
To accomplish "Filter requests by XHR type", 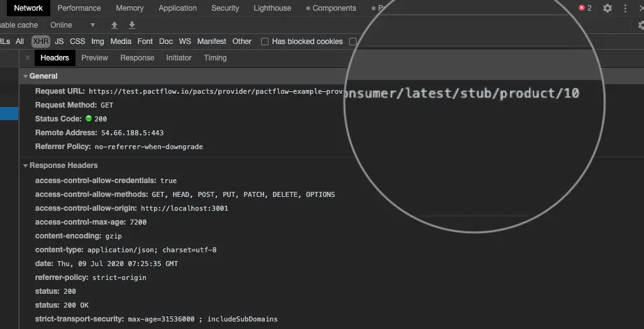I will point(41,42).
